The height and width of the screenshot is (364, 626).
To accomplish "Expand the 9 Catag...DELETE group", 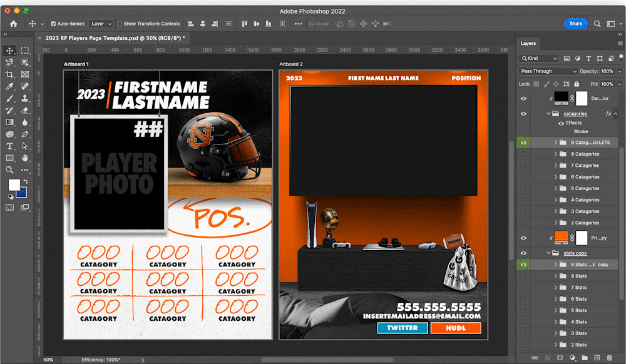I will point(555,143).
